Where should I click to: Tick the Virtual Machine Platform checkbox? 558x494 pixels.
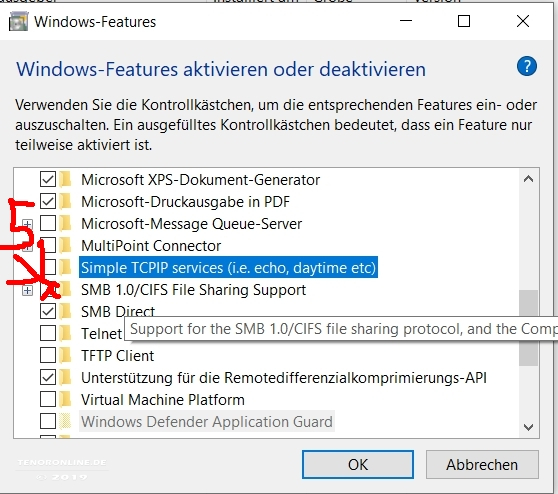(48, 400)
